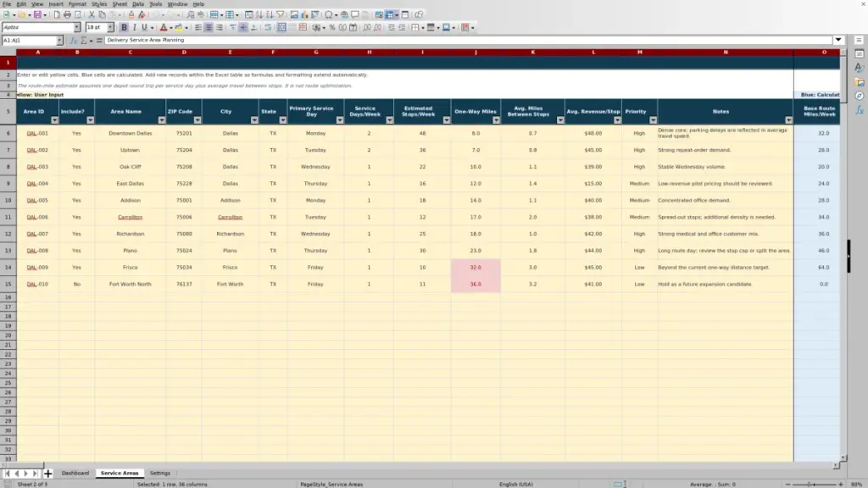Click the Sort Ascending icon
This screenshot has height=488, width=868.
pos(259,14)
